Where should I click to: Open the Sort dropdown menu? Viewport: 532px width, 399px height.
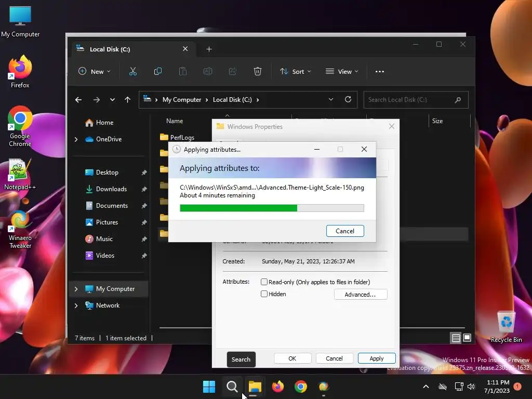pos(295,72)
